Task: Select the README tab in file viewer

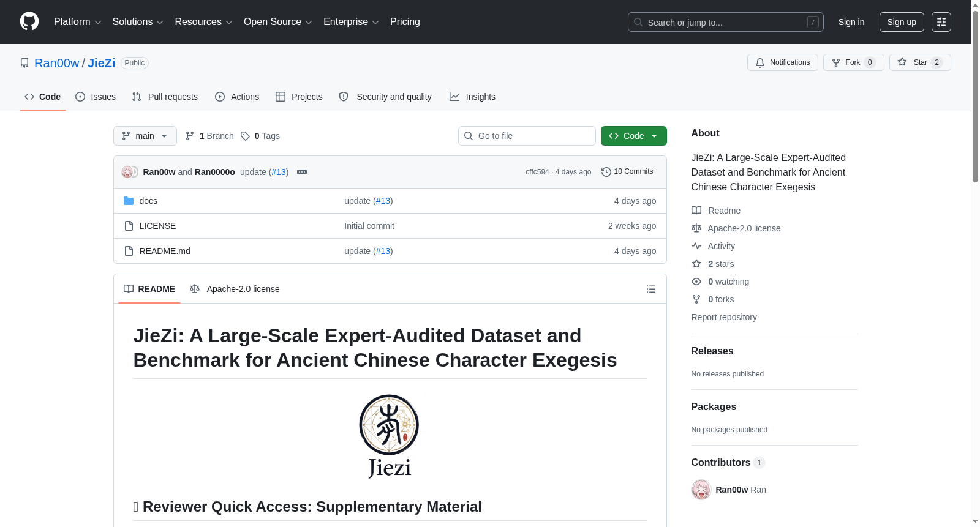Action: [x=149, y=289]
